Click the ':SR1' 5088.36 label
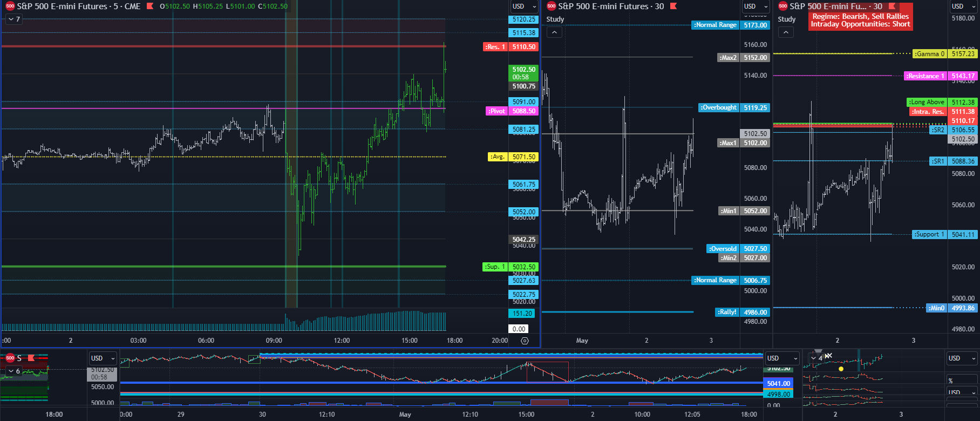The height and width of the screenshot is (421, 980). click(x=954, y=161)
